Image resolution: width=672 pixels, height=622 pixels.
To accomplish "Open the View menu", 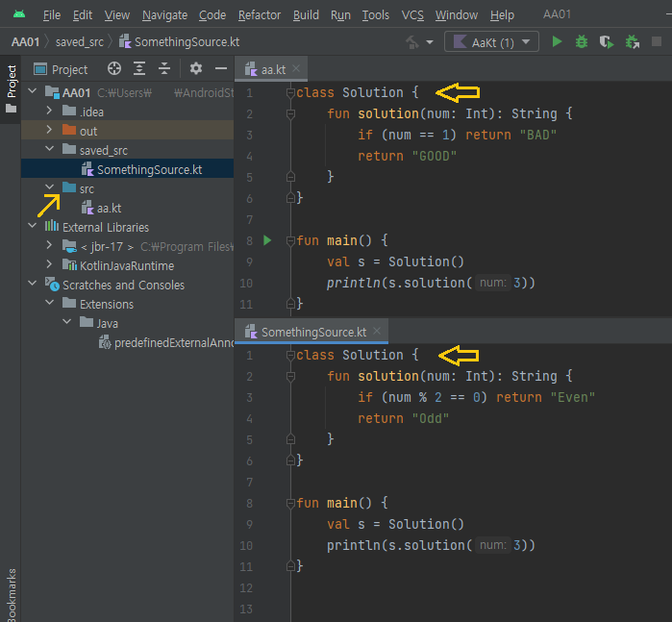I will tap(117, 15).
